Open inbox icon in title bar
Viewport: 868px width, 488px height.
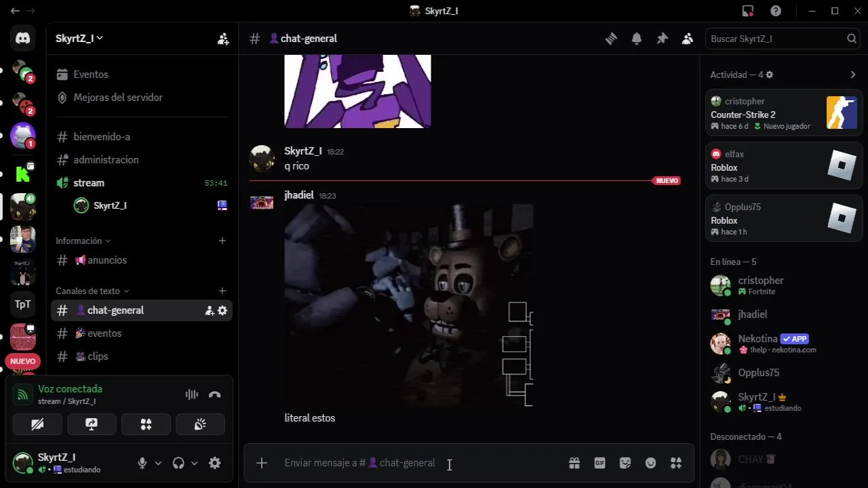pyautogui.click(x=748, y=11)
